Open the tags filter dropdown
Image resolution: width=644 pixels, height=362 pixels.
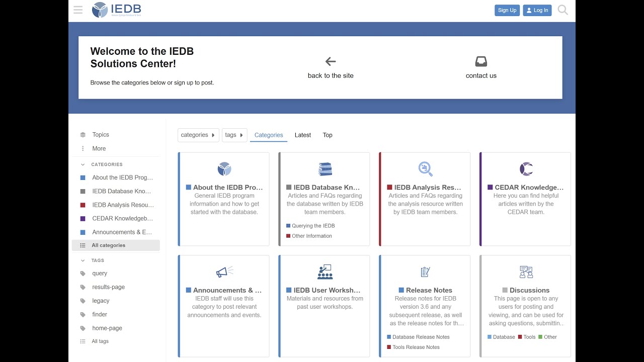[234, 135]
